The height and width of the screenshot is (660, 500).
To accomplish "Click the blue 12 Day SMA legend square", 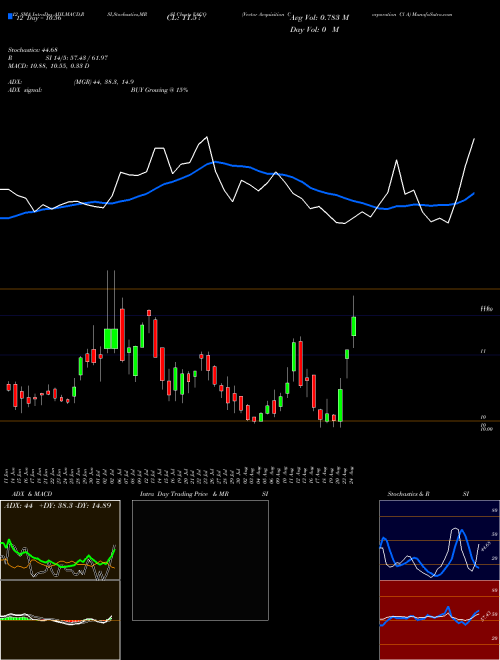I will point(10,17).
